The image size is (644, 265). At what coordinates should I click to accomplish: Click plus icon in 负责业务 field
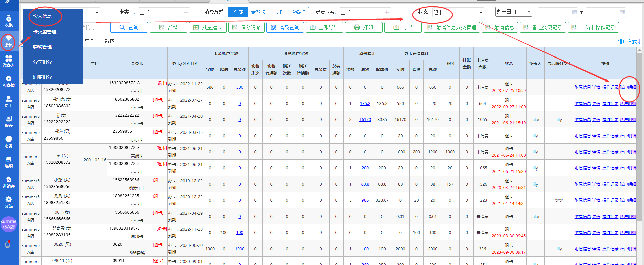click(387, 12)
